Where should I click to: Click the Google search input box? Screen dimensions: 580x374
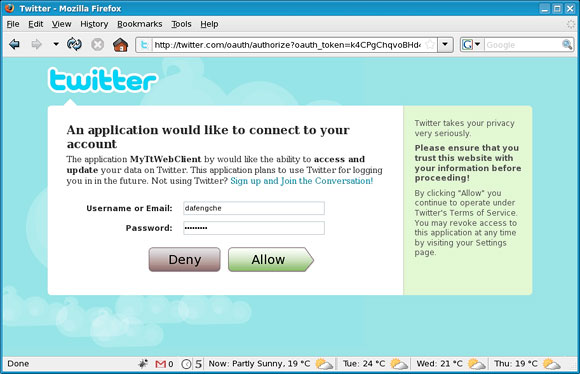click(x=522, y=45)
